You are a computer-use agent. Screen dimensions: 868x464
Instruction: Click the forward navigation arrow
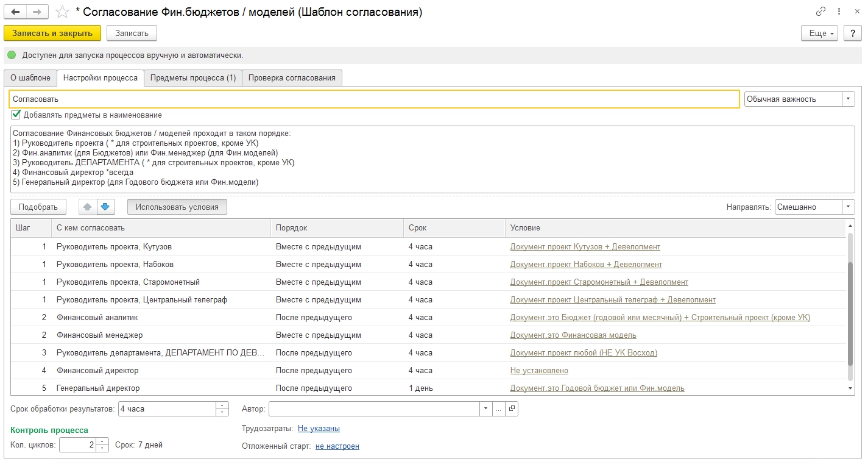point(38,12)
